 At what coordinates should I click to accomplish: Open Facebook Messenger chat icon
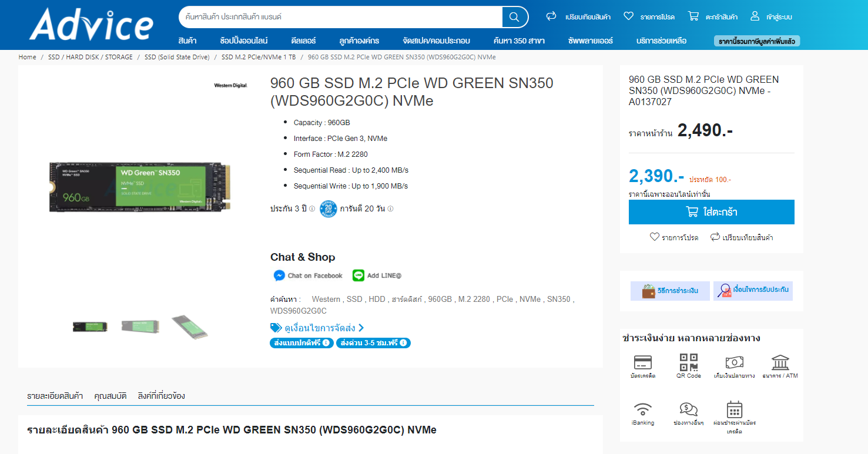279,275
